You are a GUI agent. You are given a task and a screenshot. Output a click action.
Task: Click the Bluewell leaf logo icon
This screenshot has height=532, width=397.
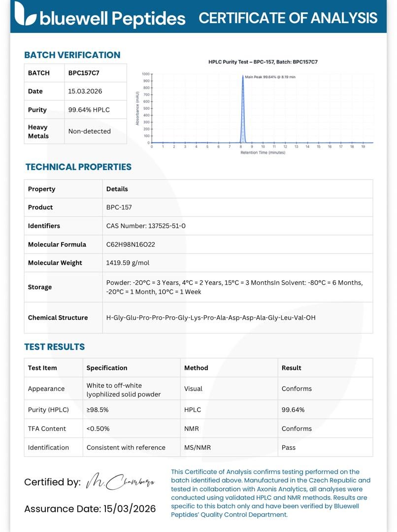(x=25, y=14)
